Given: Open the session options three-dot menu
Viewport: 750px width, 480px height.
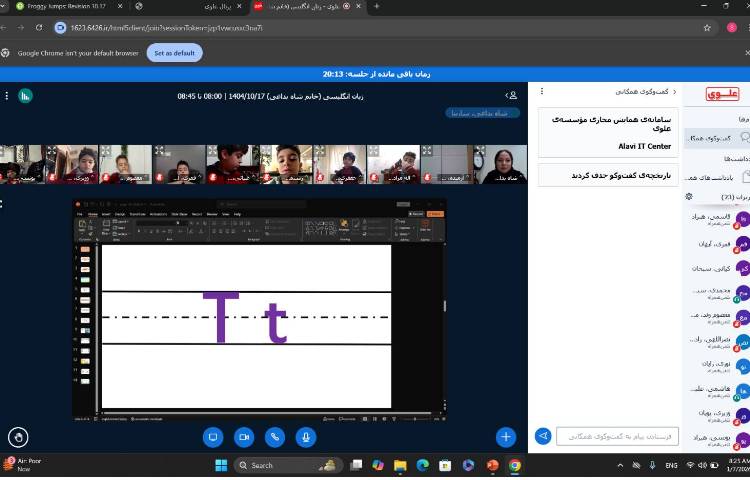Looking at the screenshot, I should coord(7,96).
